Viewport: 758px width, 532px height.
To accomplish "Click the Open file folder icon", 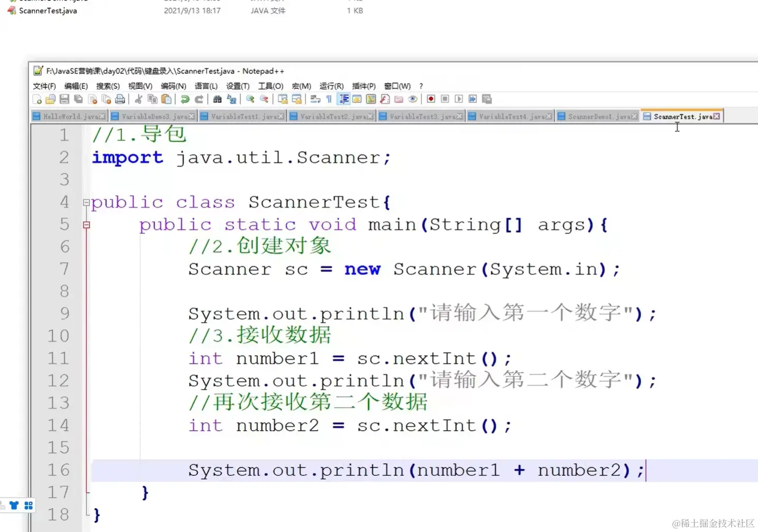I will pyautogui.click(x=51, y=99).
